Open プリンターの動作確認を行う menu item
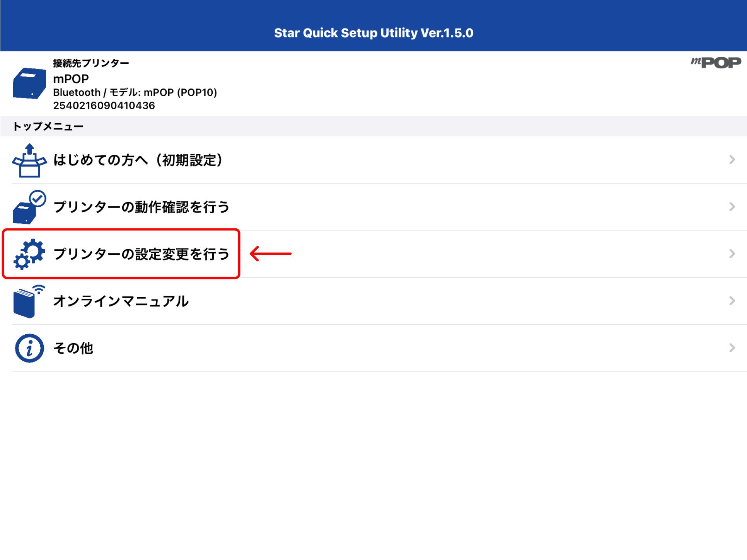747x560 pixels. pyautogui.click(x=373, y=207)
